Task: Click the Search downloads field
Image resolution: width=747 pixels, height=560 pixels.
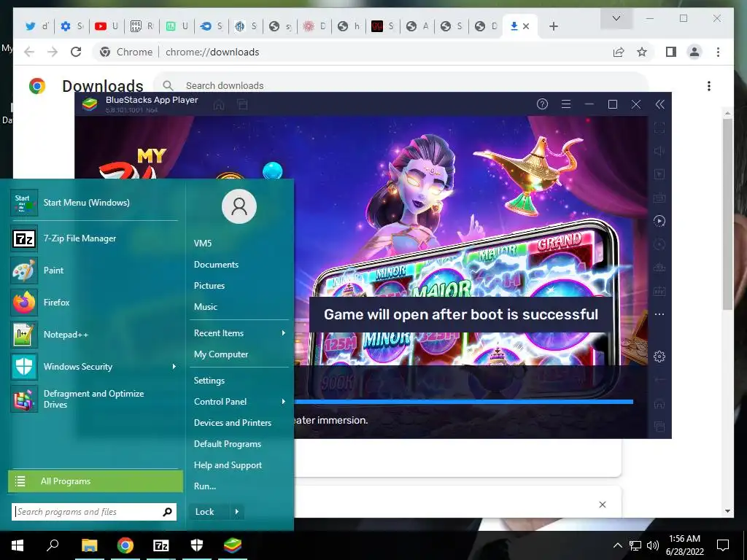Action: pos(400,86)
